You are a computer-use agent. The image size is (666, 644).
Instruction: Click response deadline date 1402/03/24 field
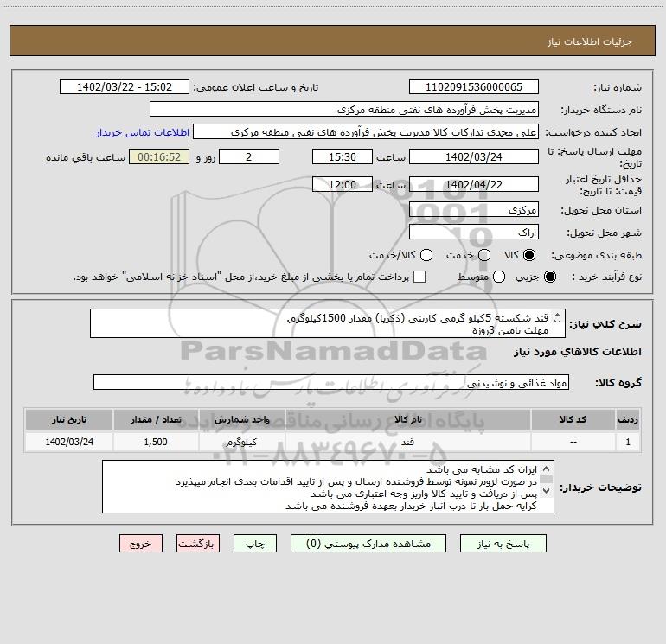click(474, 156)
